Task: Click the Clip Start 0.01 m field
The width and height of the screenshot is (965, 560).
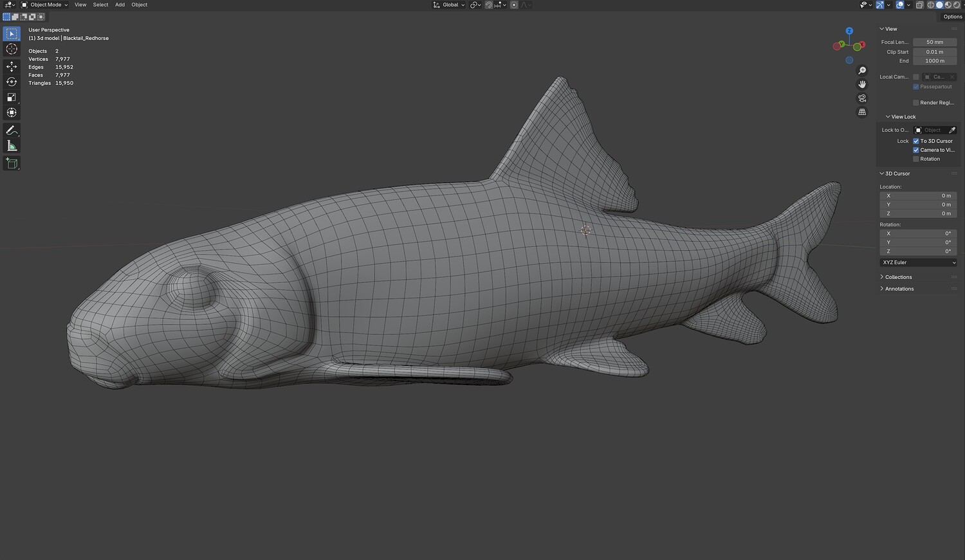Action: pyautogui.click(x=935, y=52)
